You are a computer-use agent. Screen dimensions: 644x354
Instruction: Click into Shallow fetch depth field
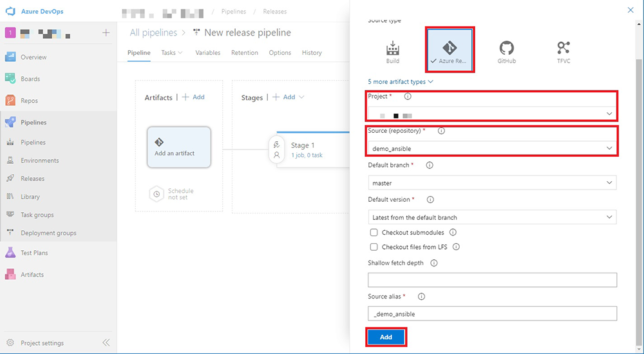coord(493,280)
